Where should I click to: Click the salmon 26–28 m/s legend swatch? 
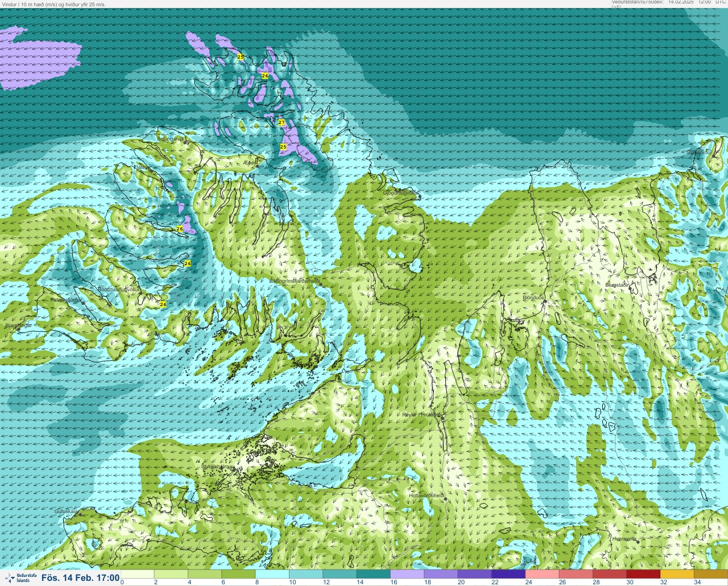576,574
